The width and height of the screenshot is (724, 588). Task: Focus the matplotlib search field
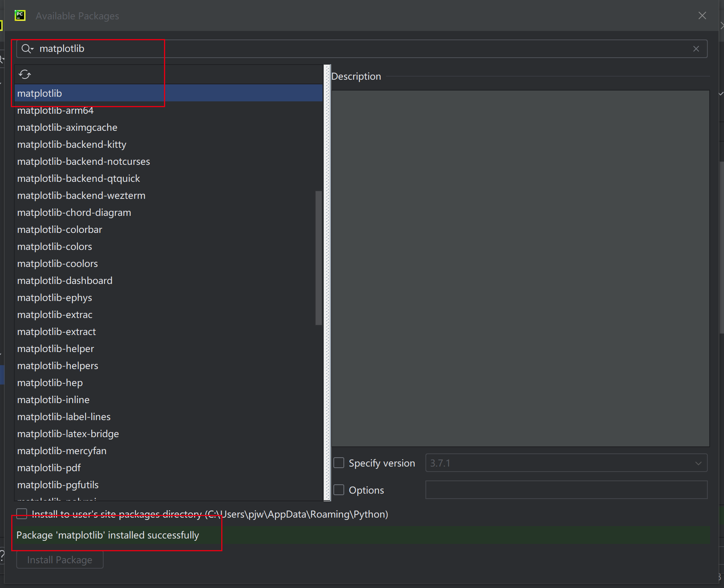[x=362, y=49]
